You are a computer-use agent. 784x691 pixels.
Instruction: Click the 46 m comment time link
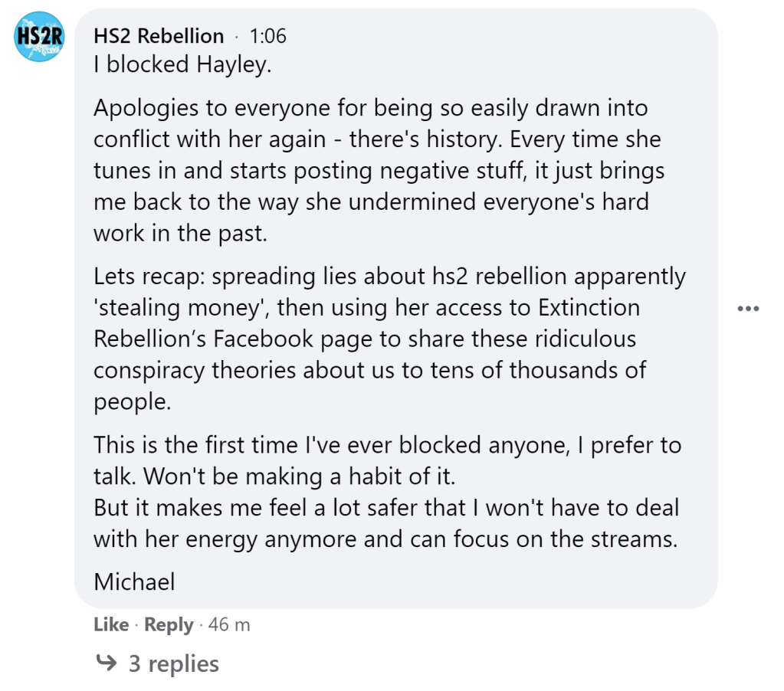pyautogui.click(x=229, y=625)
